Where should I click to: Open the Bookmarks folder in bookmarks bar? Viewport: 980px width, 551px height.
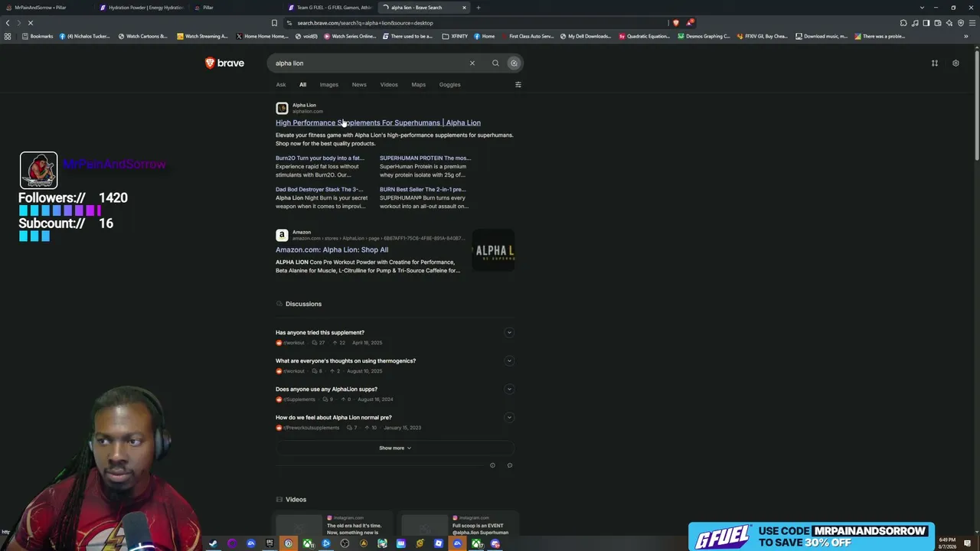pos(38,36)
